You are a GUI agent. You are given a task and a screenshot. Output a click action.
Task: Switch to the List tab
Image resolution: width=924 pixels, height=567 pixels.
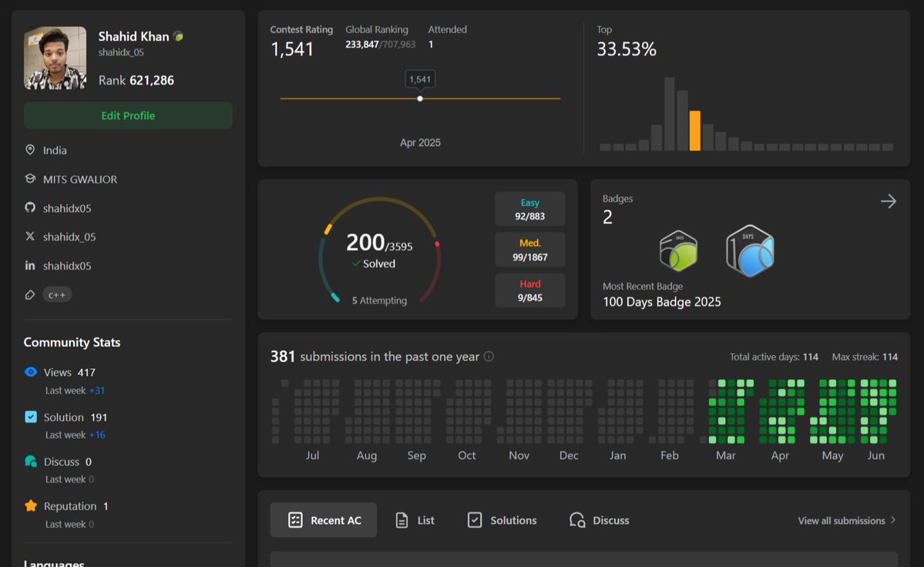pyautogui.click(x=415, y=520)
